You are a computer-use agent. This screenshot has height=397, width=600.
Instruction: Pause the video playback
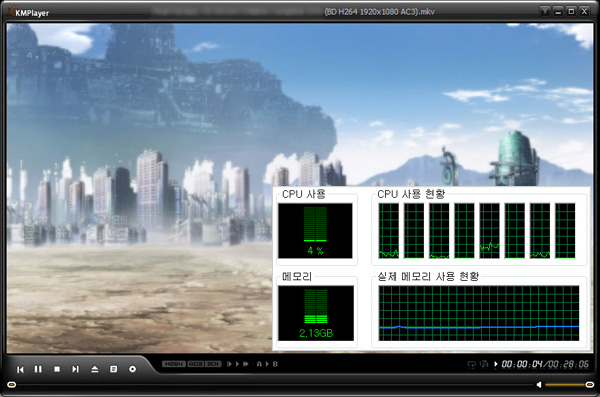pos(38,369)
